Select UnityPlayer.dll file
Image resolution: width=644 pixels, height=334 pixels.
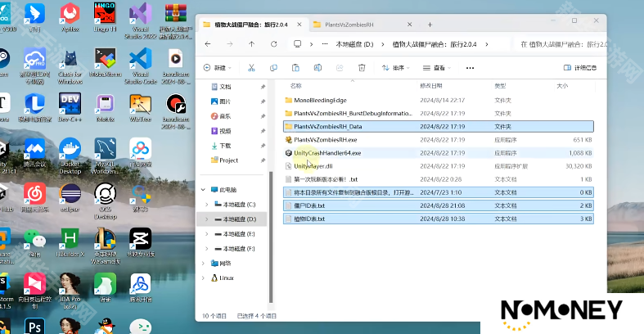coord(439,166)
